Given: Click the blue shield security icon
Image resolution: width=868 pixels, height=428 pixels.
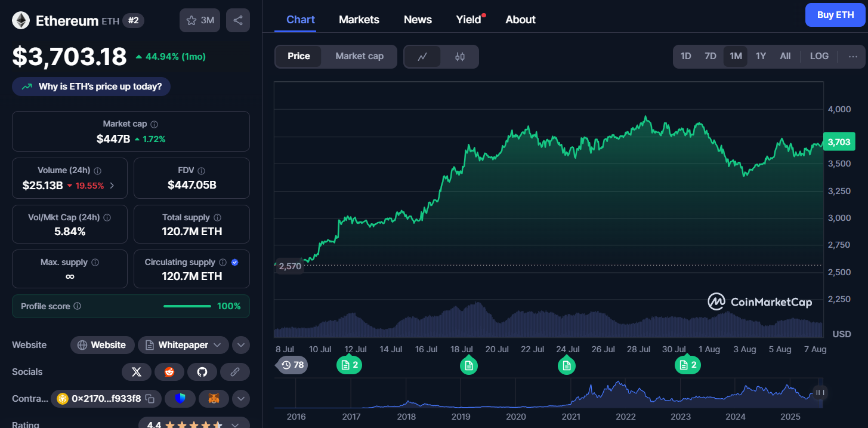Looking at the screenshot, I should 181,398.
